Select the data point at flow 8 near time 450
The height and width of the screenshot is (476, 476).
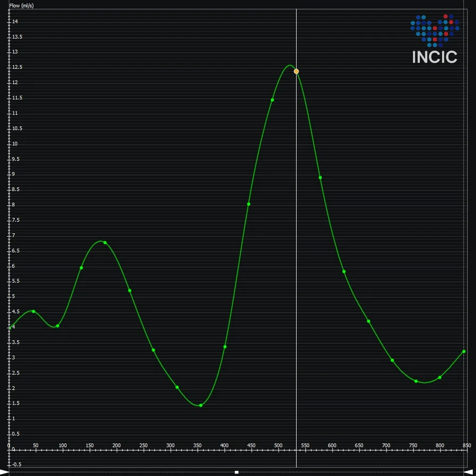(249, 204)
